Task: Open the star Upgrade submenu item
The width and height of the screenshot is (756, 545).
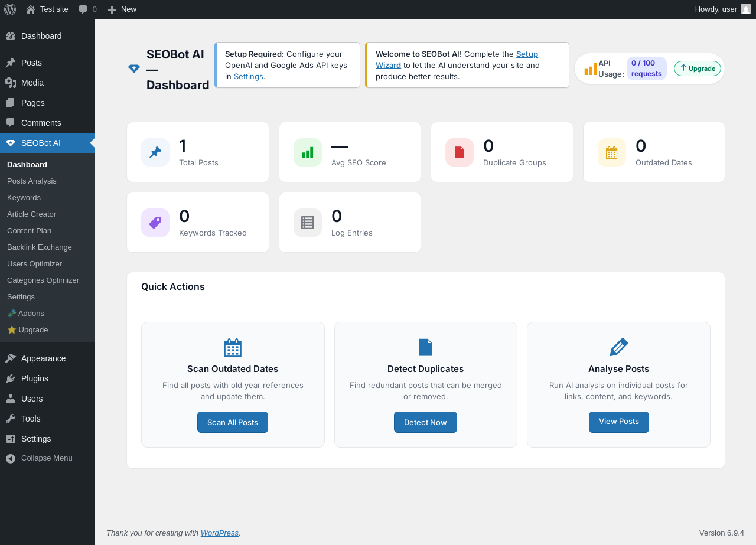Action: [x=27, y=330]
